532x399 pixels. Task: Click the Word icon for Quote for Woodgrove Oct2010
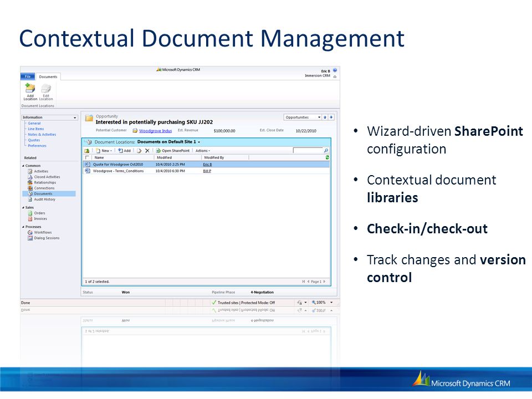[87, 164]
